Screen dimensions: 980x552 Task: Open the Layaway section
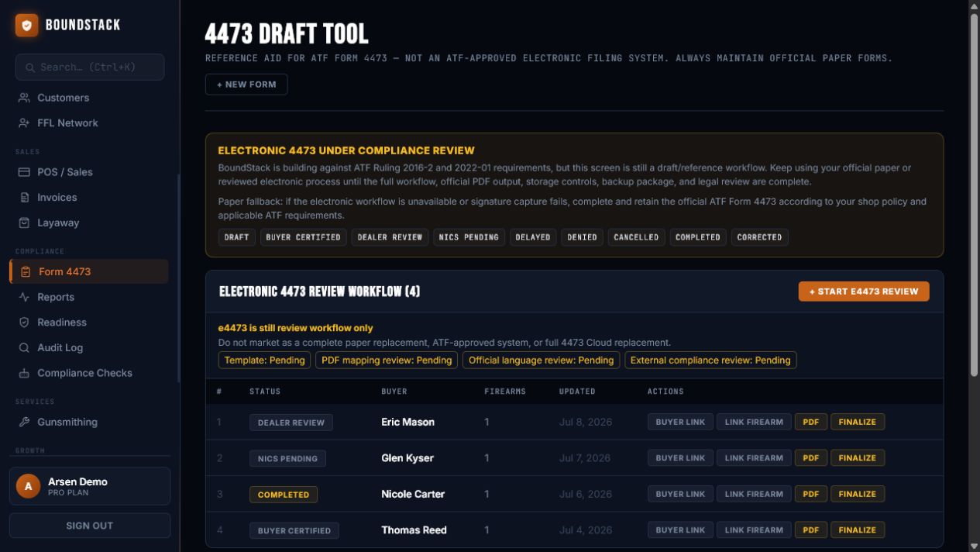click(x=89, y=223)
